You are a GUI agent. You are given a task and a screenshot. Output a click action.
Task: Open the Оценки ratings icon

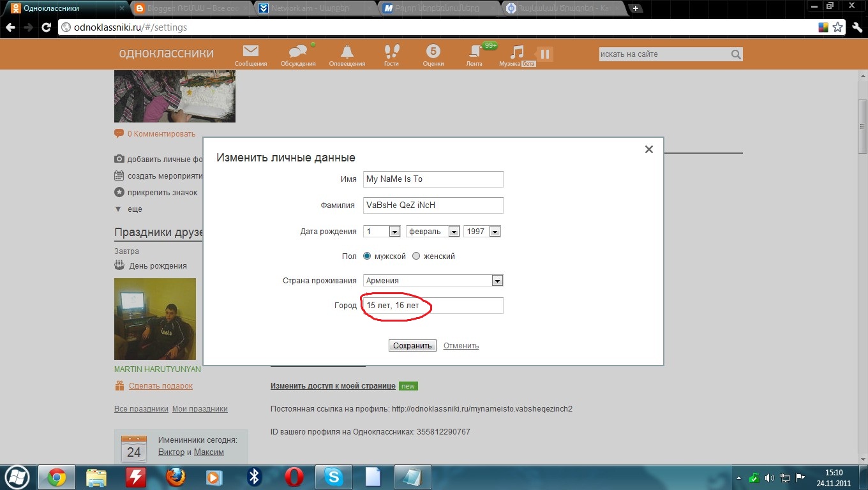(433, 56)
